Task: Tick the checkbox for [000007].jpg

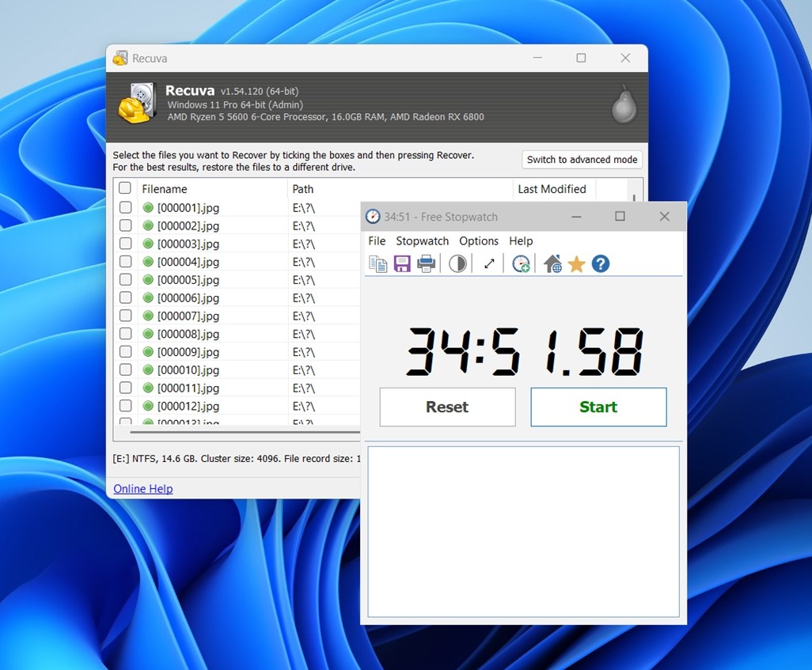Action: [x=124, y=315]
